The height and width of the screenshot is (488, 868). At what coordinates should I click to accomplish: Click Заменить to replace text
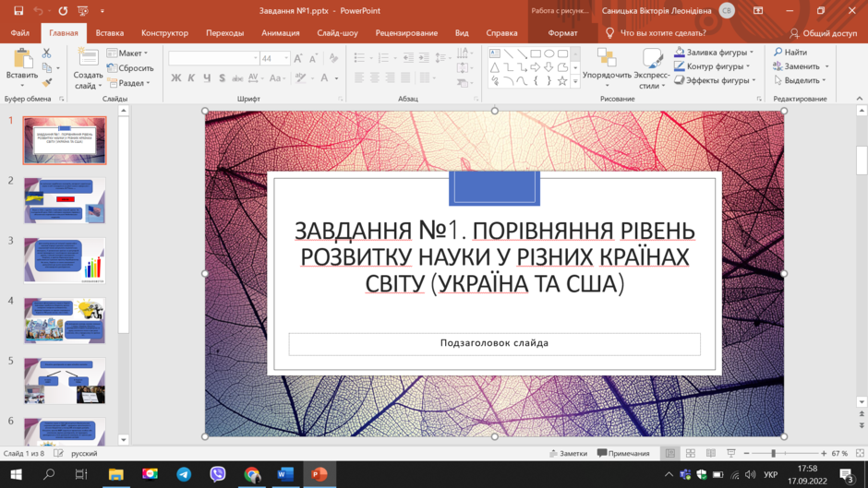801,65
